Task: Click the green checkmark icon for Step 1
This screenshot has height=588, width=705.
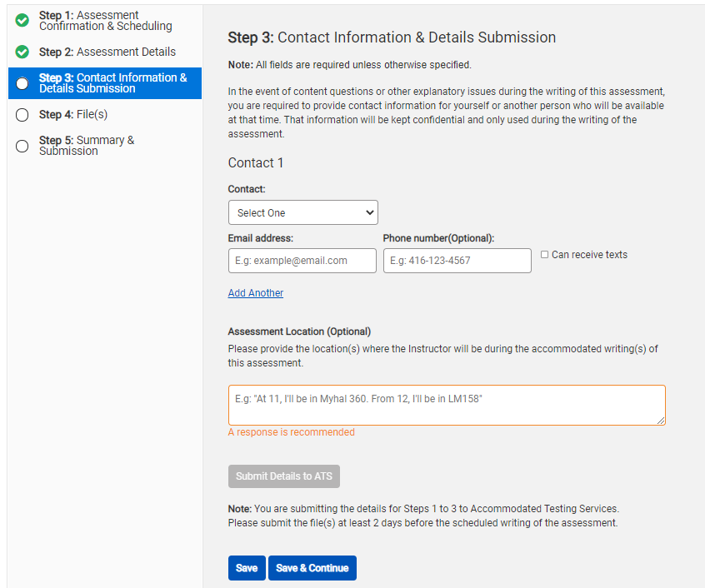Action: coord(22,20)
